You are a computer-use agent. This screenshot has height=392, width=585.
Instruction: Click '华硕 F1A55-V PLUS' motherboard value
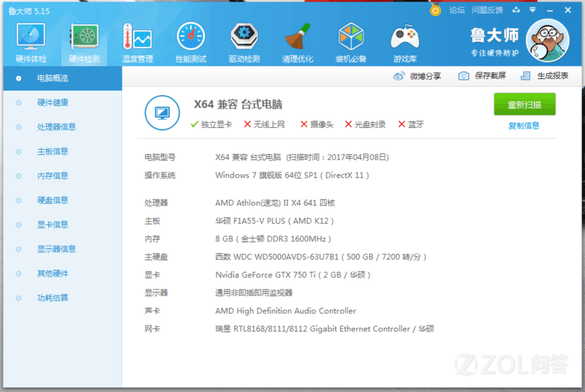pyautogui.click(x=250, y=221)
